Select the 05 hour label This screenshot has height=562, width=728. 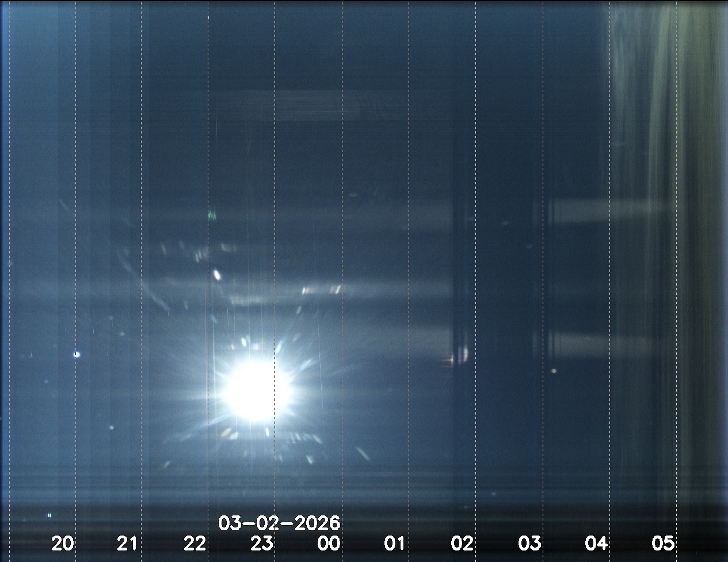(x=662, y=543)
